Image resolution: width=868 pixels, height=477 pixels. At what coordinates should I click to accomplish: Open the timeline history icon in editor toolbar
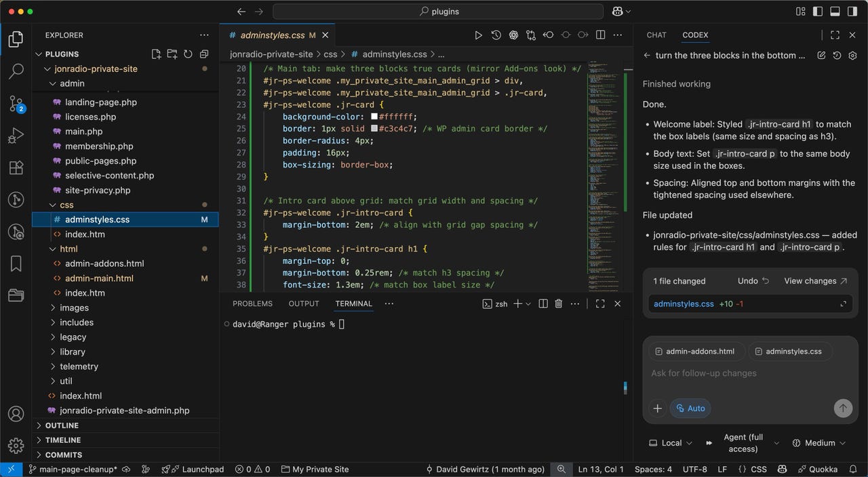[x=496, y=35]
